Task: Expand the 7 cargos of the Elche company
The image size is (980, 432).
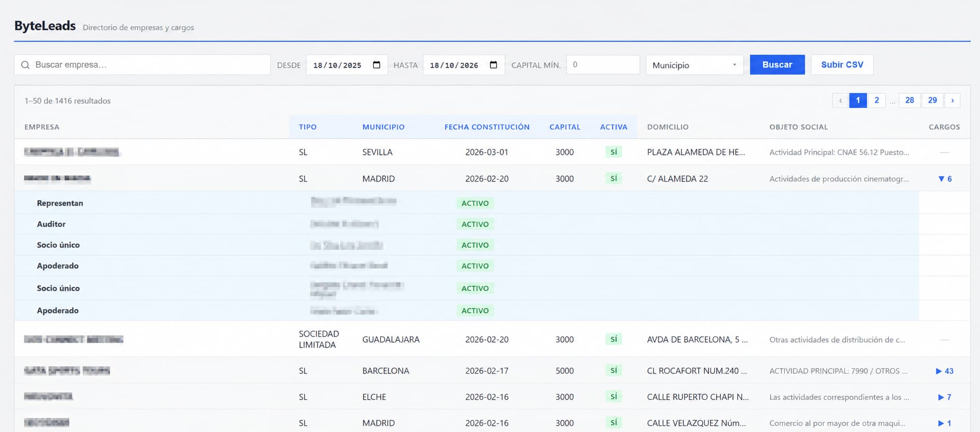Action: (945, 397)
